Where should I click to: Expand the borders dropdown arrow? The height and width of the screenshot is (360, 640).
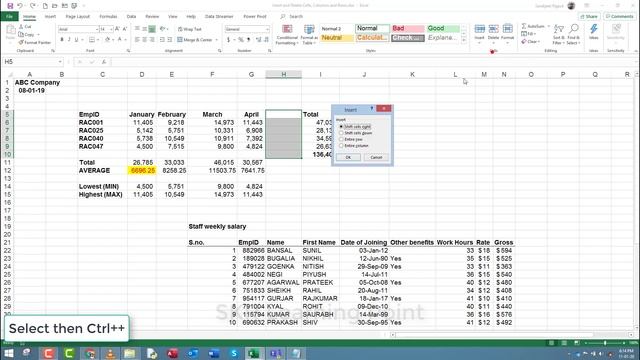(98, 40)
